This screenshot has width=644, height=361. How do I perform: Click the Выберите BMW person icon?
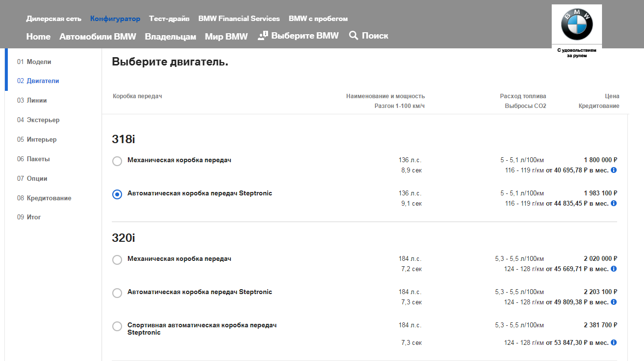point(263,36)
